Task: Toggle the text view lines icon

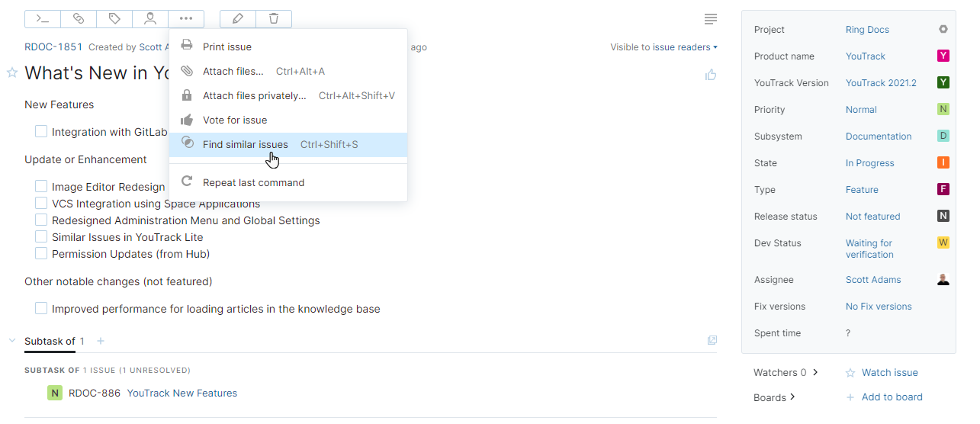Action: (x=711, y=18)
